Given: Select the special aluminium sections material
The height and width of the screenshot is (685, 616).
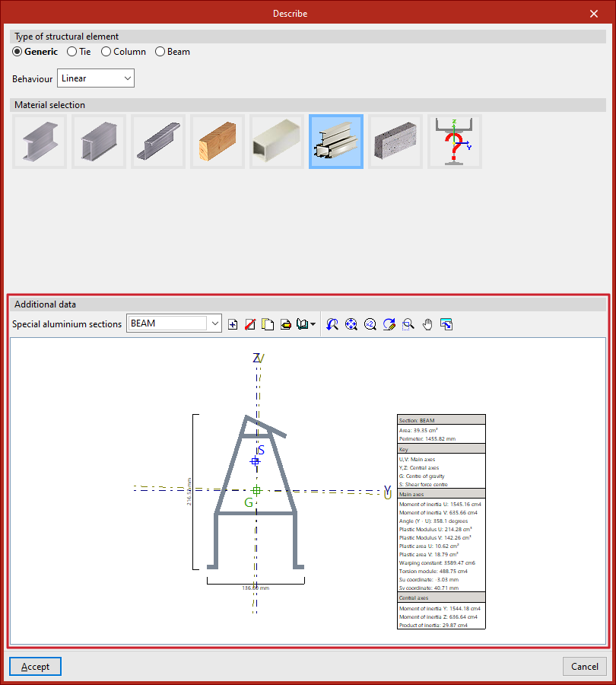Looking at the screenshot, I should pos(336,142).
